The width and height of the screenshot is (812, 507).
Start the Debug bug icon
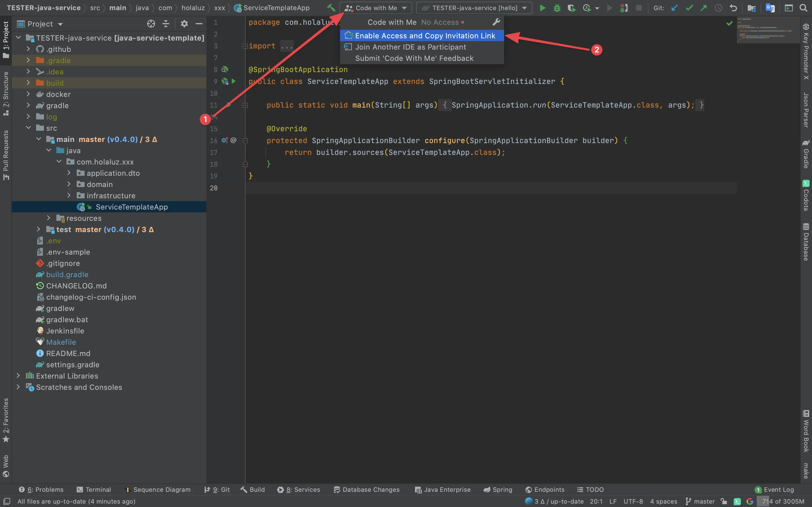tap(557, 8)
